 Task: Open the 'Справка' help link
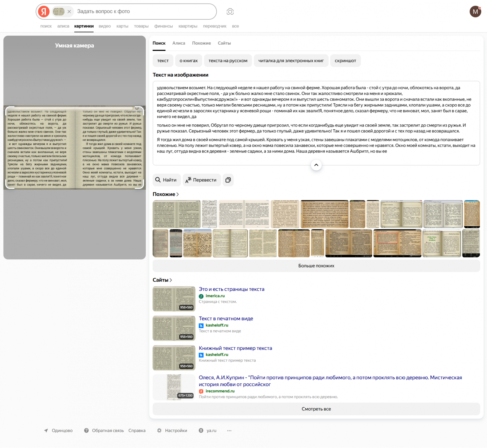(x=137, y=431)
